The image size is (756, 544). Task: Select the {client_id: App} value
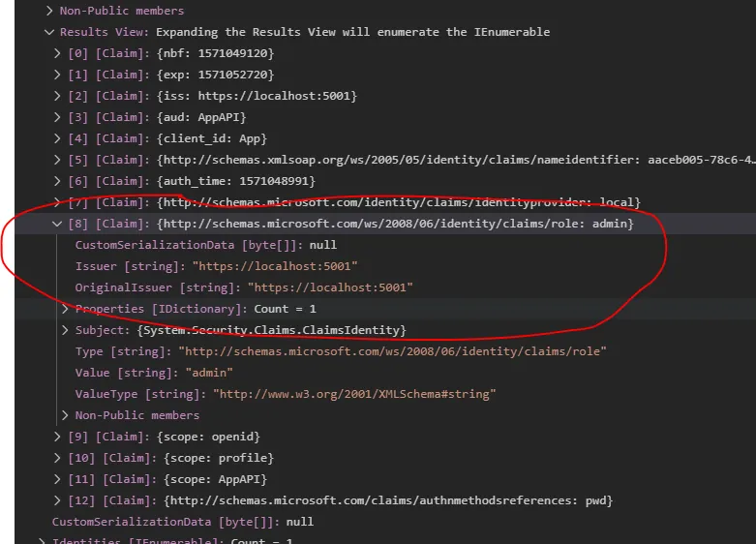tap(212, 138)
